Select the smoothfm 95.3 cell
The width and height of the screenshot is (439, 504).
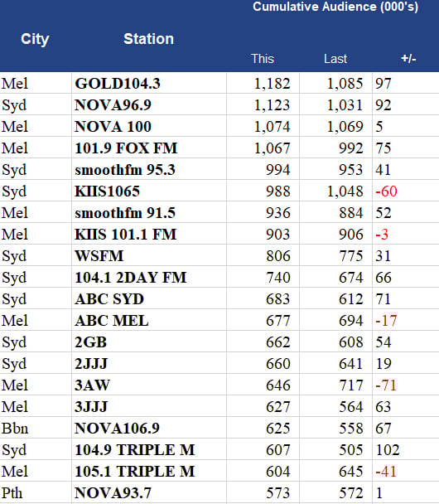[149, 170]
